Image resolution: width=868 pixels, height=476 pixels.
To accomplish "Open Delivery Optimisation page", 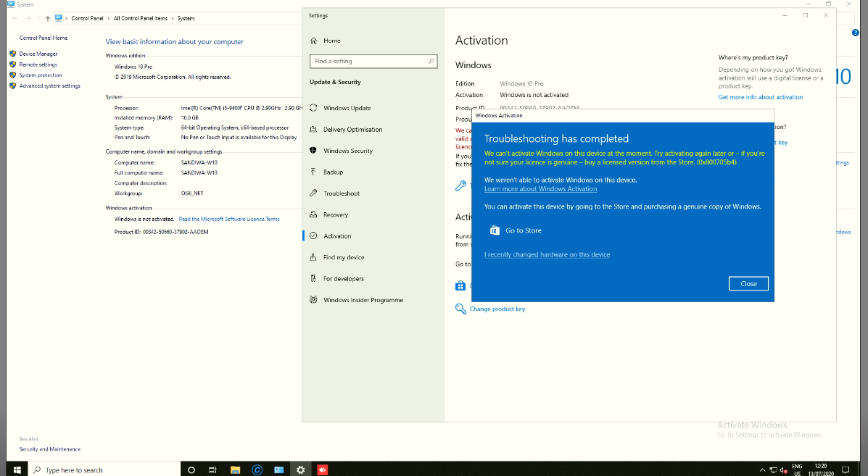I will (352, 130).
